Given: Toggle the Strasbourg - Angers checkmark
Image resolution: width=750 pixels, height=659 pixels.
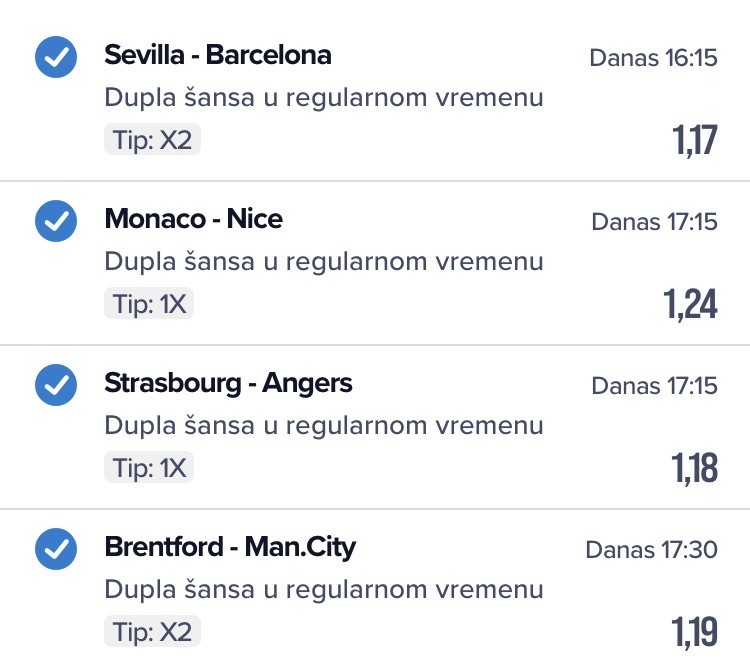Looking at the screenshot, I should click(56, 385).
